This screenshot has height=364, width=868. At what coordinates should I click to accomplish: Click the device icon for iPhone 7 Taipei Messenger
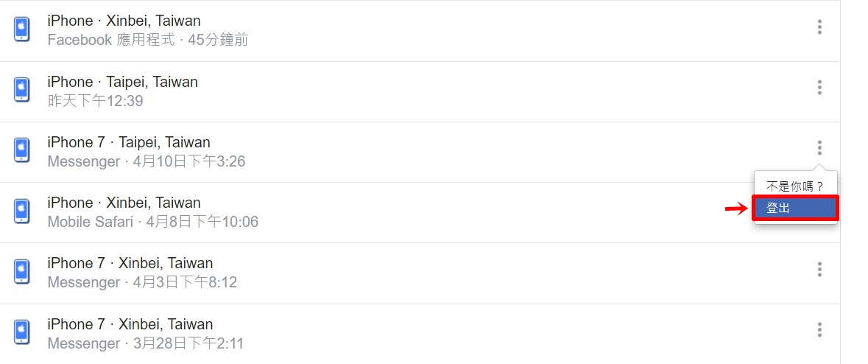[x=21, y=150]
